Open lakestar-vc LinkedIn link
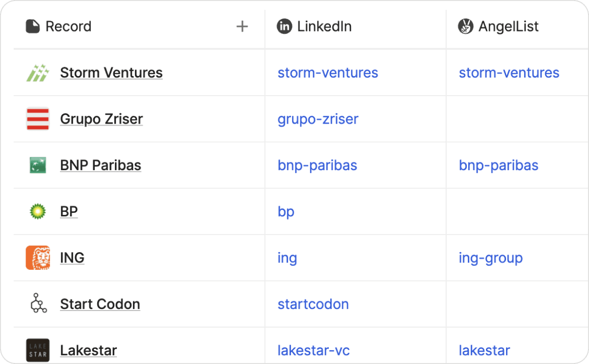 [x=314, y=350]
